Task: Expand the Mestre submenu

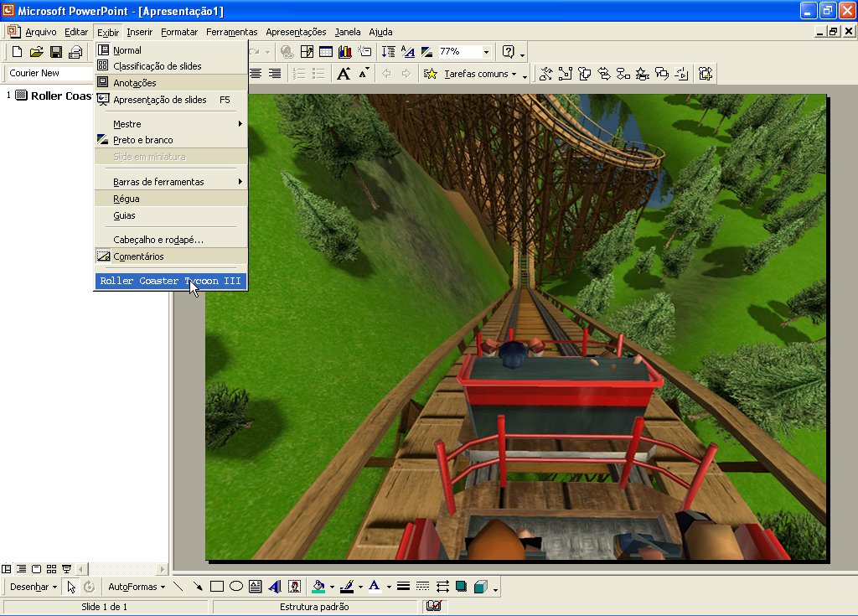Action: (171, 124)
